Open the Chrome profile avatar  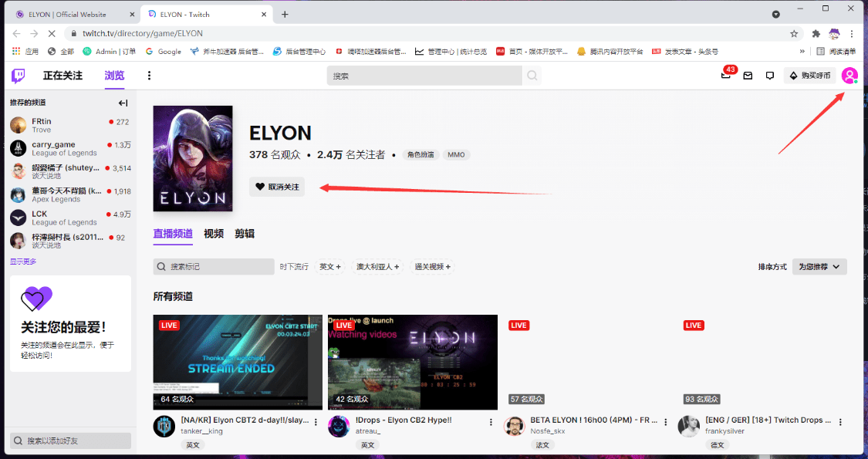click(x=834, y=34)
